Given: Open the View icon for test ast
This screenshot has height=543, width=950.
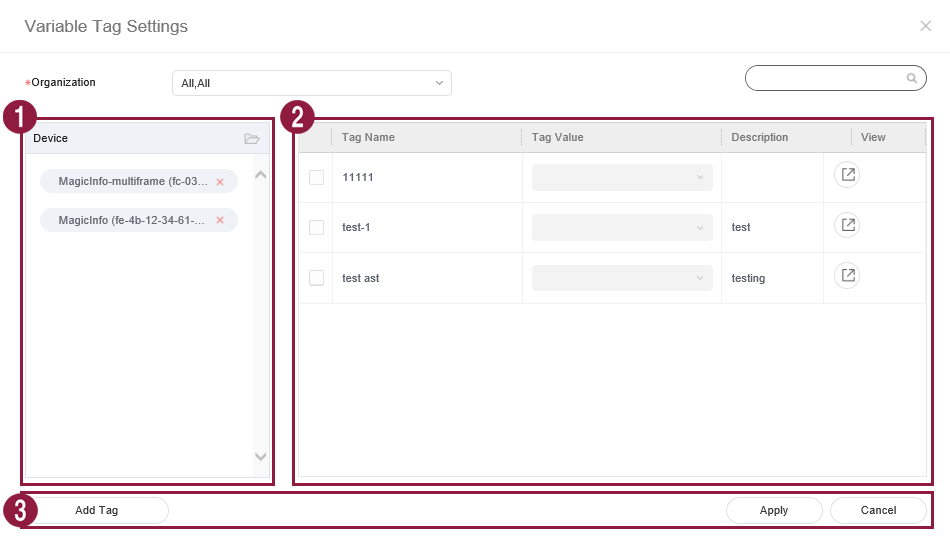Looking at the screenshot, I should coord(847,275).
